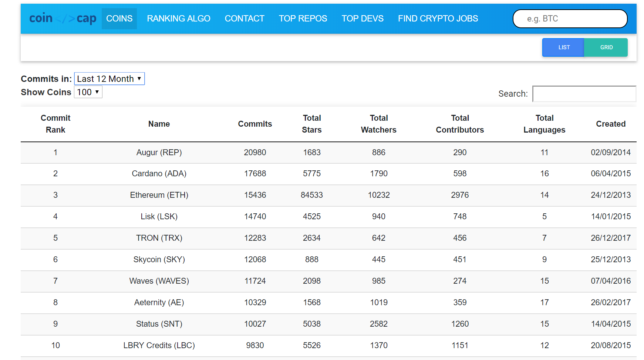Click Waves created date 07/04/2016

pyautogui.click(x=611, y=281)
